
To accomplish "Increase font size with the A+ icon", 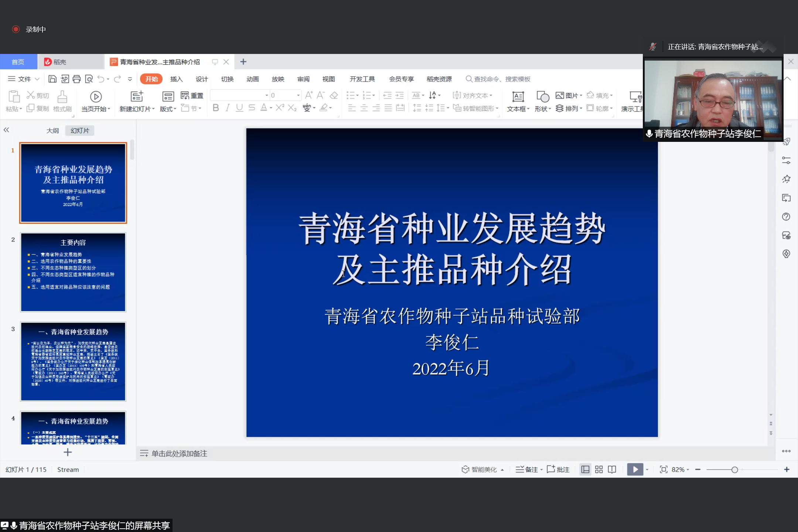I will (309, 95).
